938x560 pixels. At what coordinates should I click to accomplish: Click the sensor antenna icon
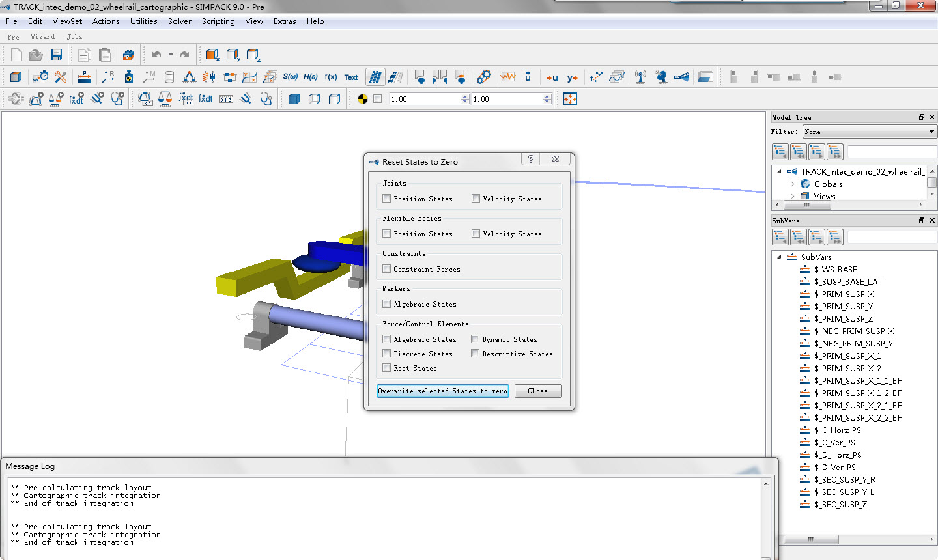coord(641,77)
